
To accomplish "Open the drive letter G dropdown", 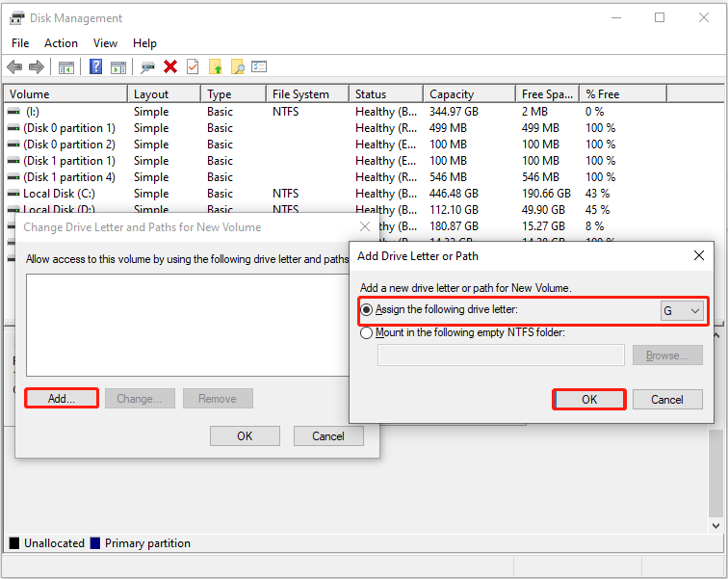I will click(x=682, y=310).
